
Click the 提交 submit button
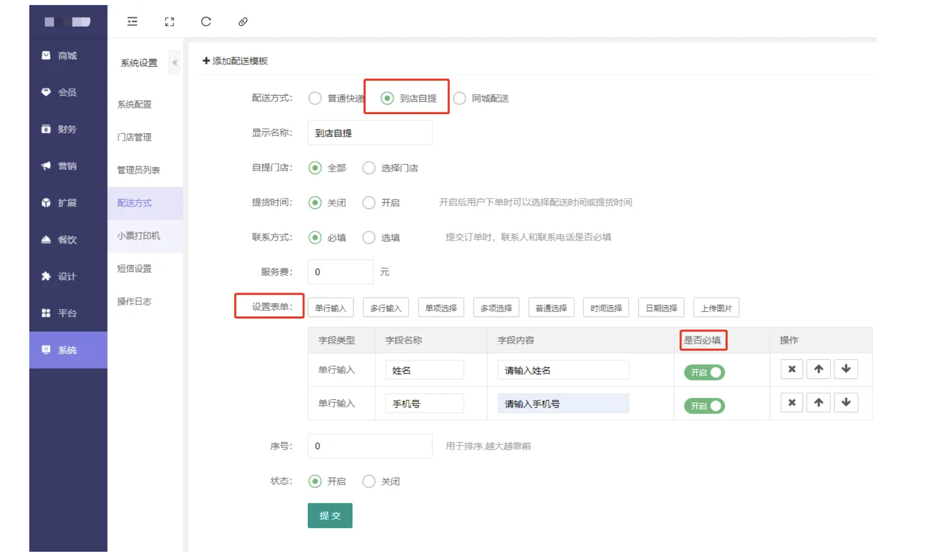330,516
